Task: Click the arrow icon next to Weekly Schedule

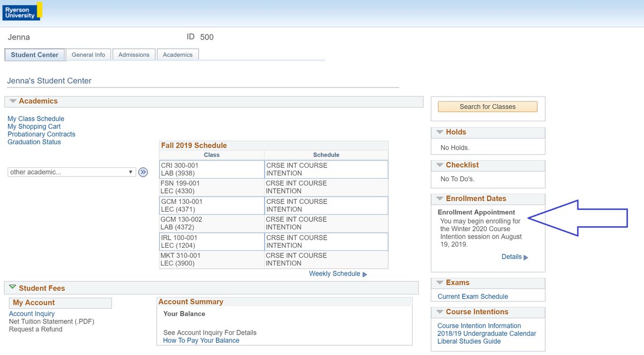Action: pos(365,274)
